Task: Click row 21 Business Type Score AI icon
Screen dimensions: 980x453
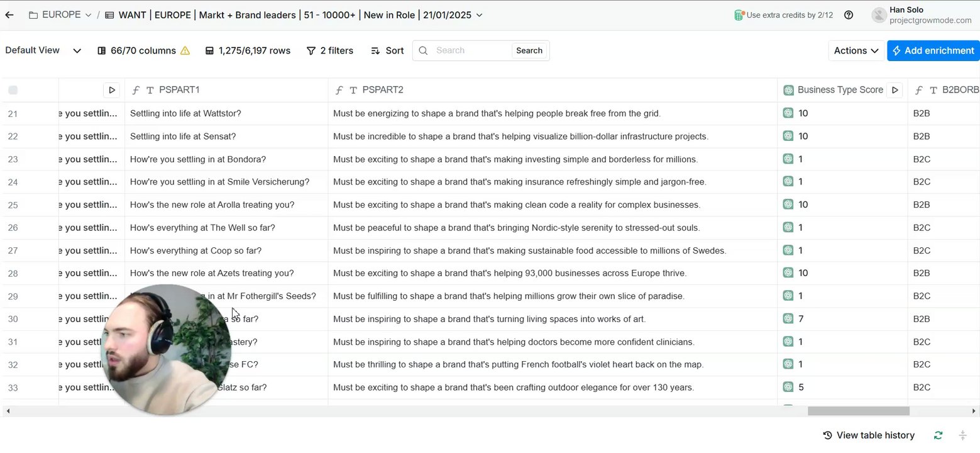Action: [x=788, y=113]
